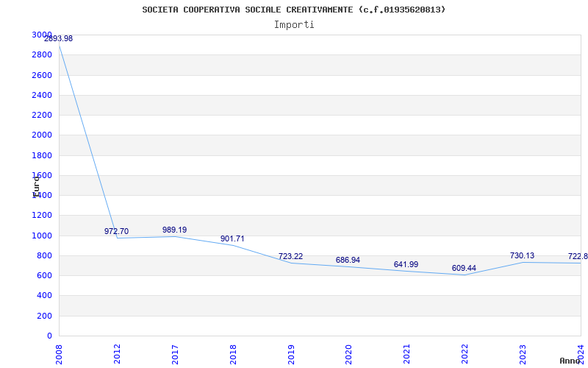Click the 641.99 data point label

(406, 264)
